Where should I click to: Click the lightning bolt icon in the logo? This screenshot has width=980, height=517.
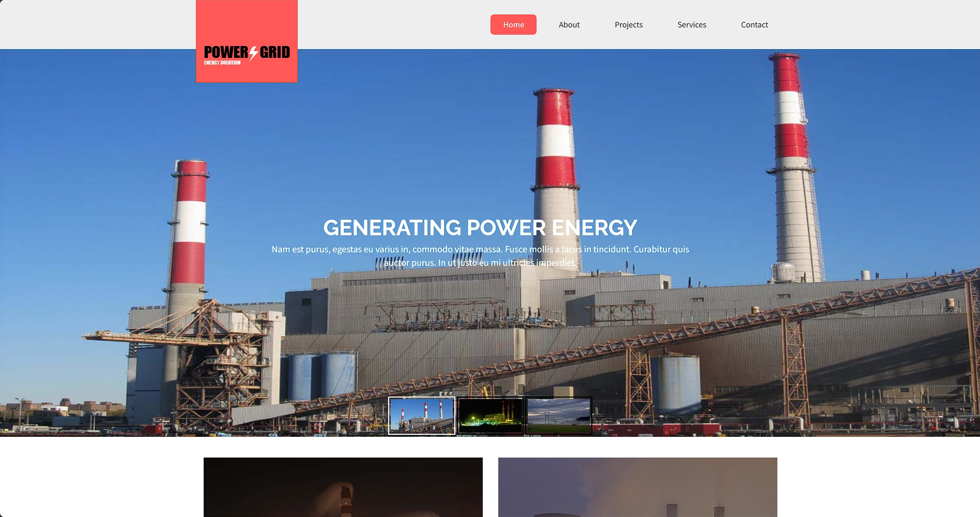[x=253, y=54]
